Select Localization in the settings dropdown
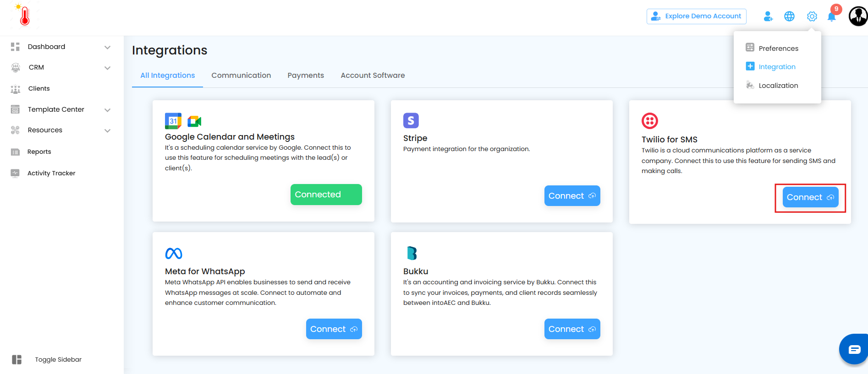Screen dimensions: 868x374 (x=778, y=86)
